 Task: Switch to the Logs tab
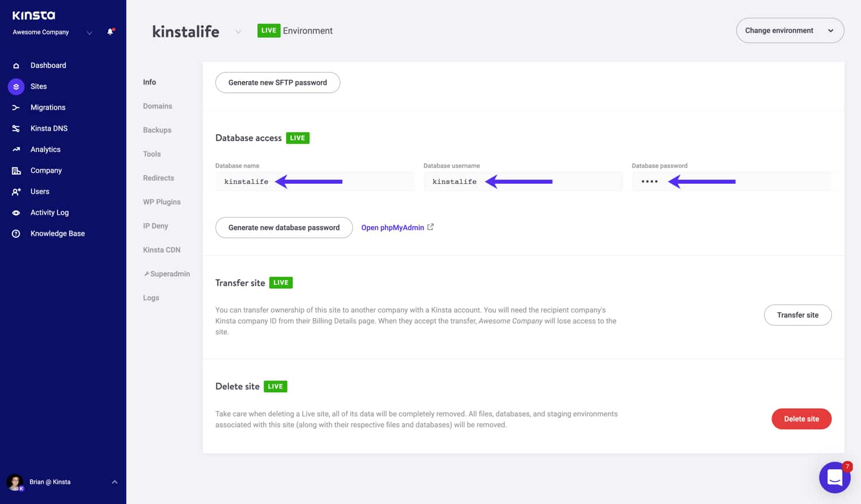(151, 298)
